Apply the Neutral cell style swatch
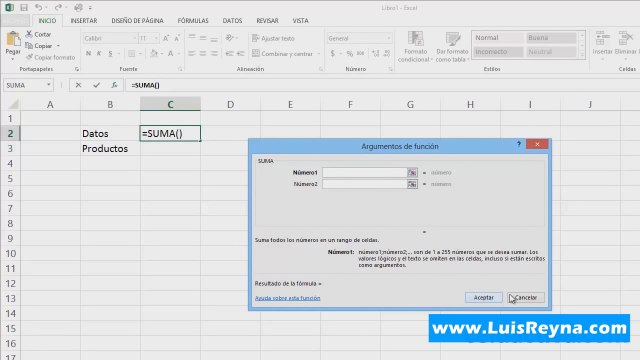Screen dimensions: 640x360 [551, 52]
